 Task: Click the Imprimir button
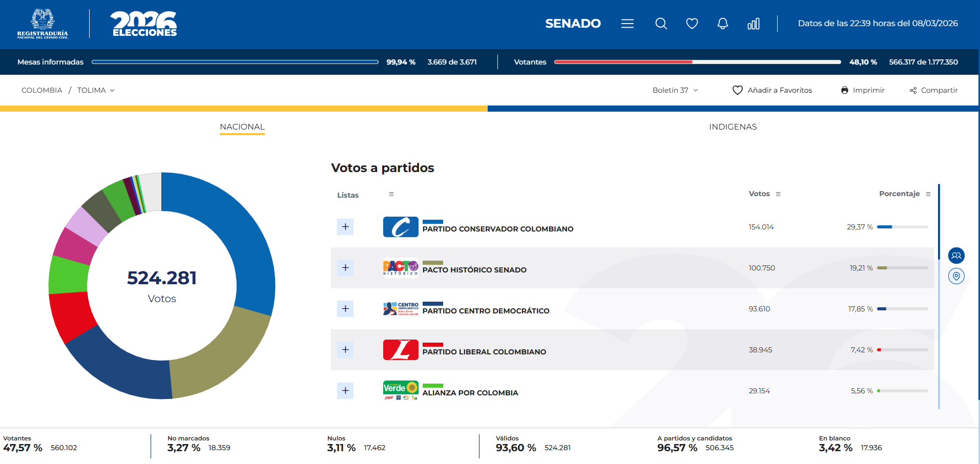coord(863,90)
